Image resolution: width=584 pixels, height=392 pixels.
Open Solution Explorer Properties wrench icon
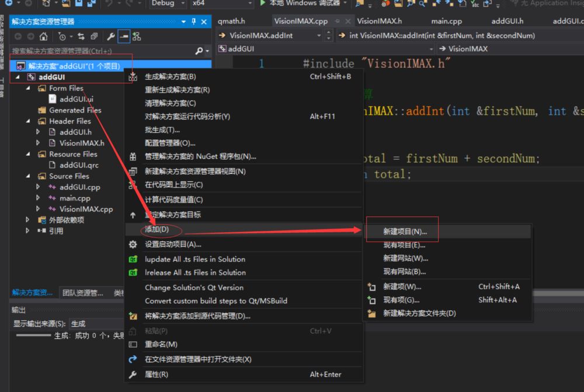(110, 36)
